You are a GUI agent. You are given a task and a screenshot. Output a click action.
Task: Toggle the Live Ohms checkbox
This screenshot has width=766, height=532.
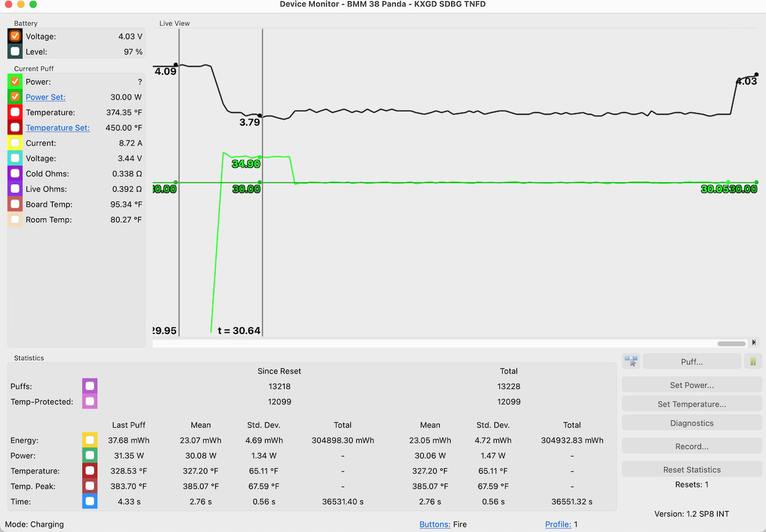(x=15, y=189)
